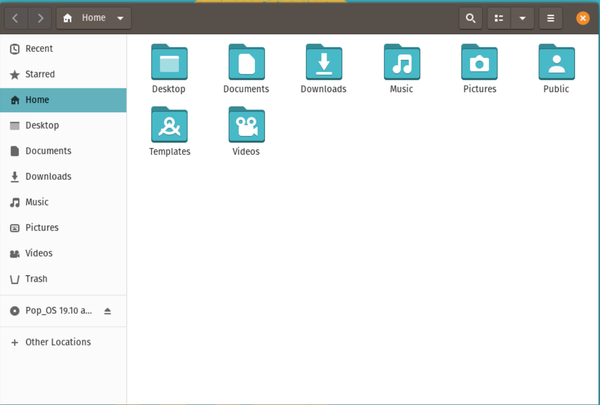600x405 pixels.
Task: Toggle list/grid view button
Action: [499, 18]
